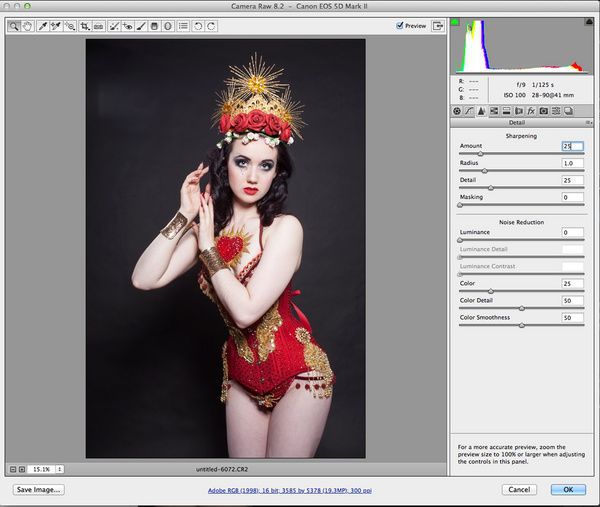Viewport: 600px width, 507px height.
Task: Click the sharpening Radius input field
Action: click(572, 163)
